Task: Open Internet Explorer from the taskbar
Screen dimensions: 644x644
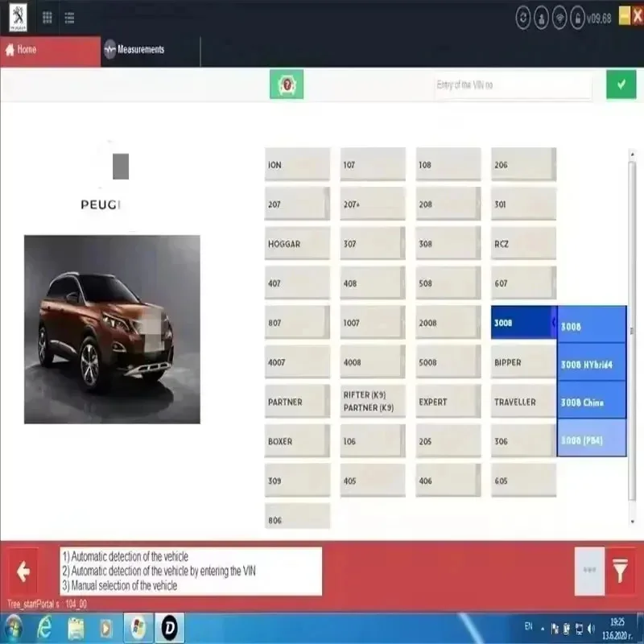Action: pyautogui.click(x=47, y=626)
